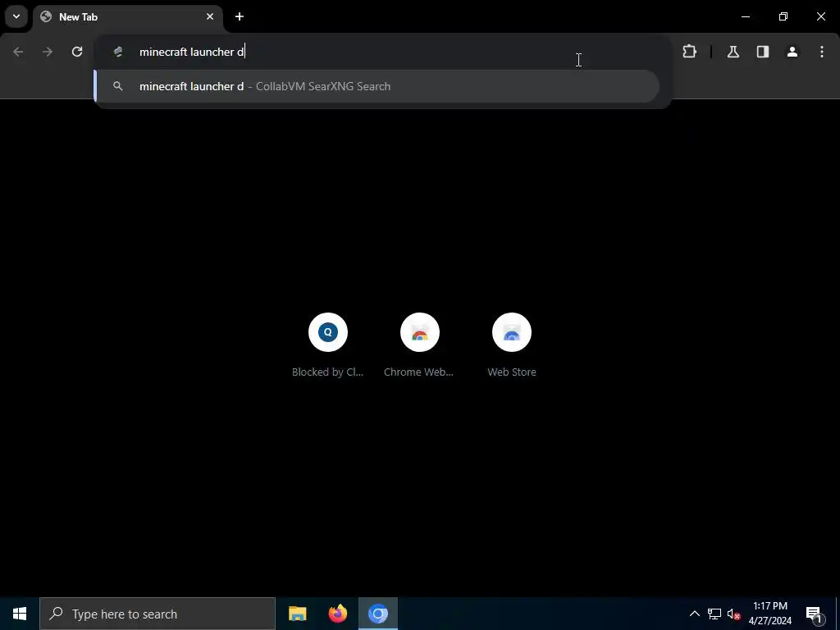The height and width of the screenshot is (630, 840).
Task: Open a new tab with plus button
Action: [240, 16]
